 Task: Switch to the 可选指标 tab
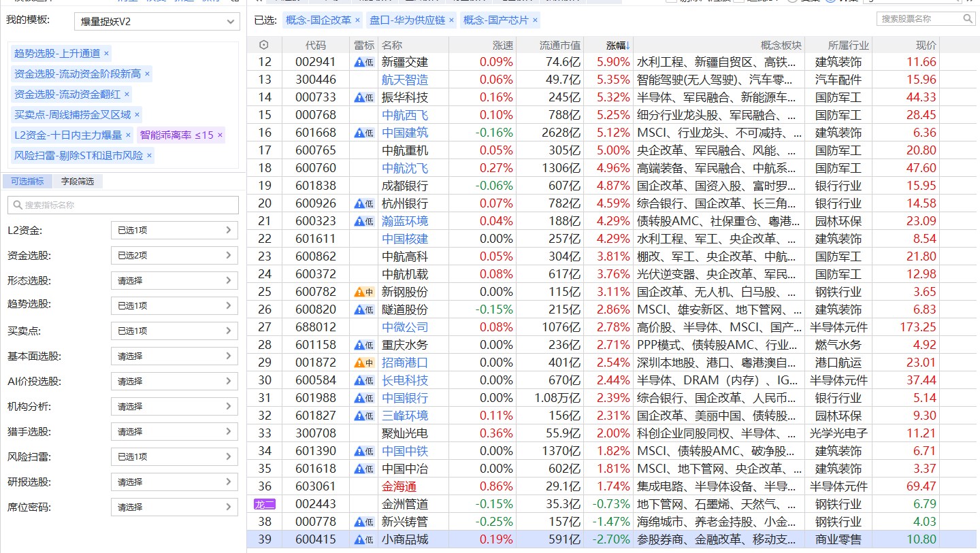click(27, 182)
